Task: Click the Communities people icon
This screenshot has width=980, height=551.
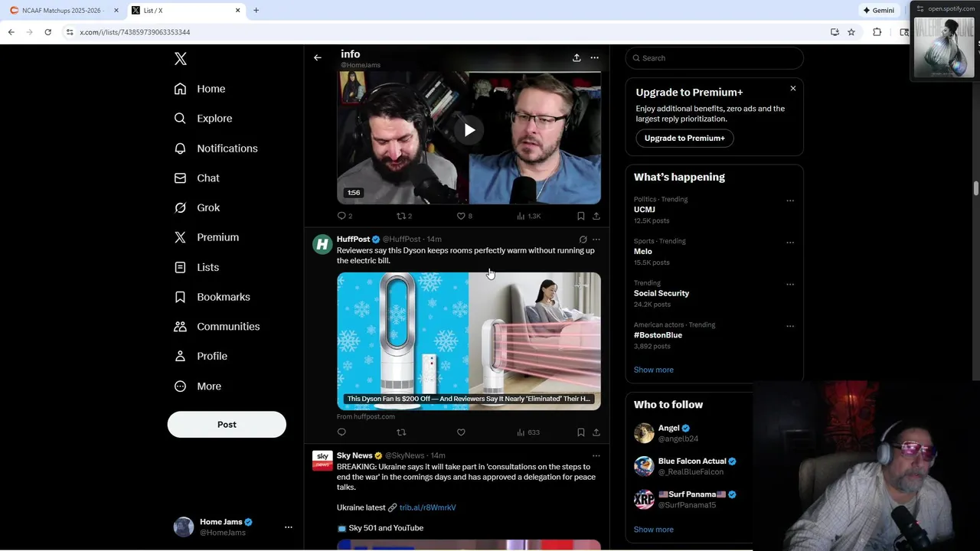Action: coord(180,327)
